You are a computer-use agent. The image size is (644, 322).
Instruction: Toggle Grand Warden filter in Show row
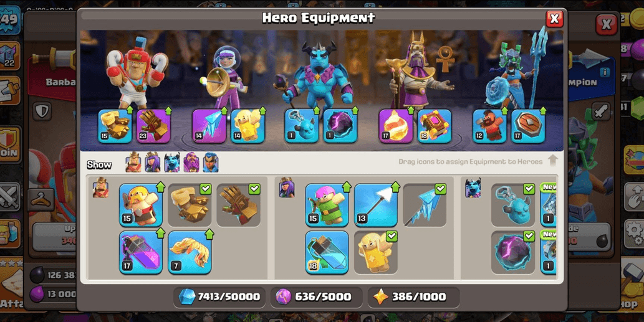191,162
